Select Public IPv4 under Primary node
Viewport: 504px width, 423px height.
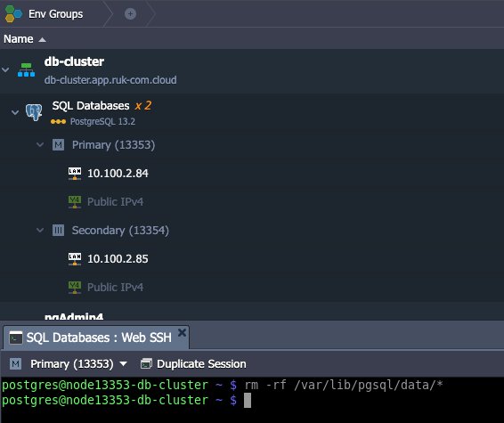coord(115,201)
